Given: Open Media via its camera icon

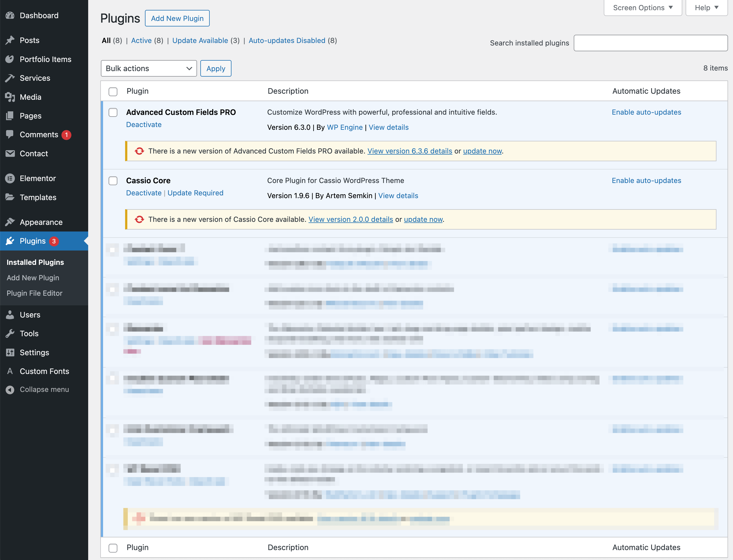Looking at the screenshot, I should (x=10, y=97).
